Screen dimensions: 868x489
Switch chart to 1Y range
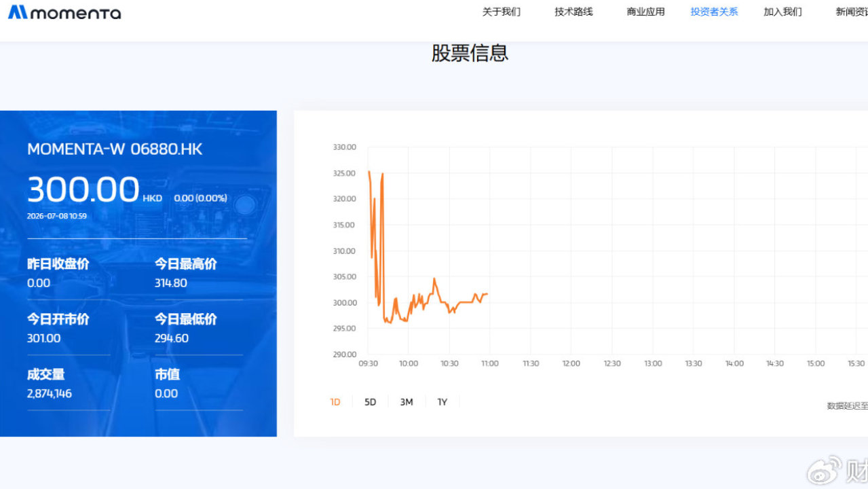coord(442,402)
